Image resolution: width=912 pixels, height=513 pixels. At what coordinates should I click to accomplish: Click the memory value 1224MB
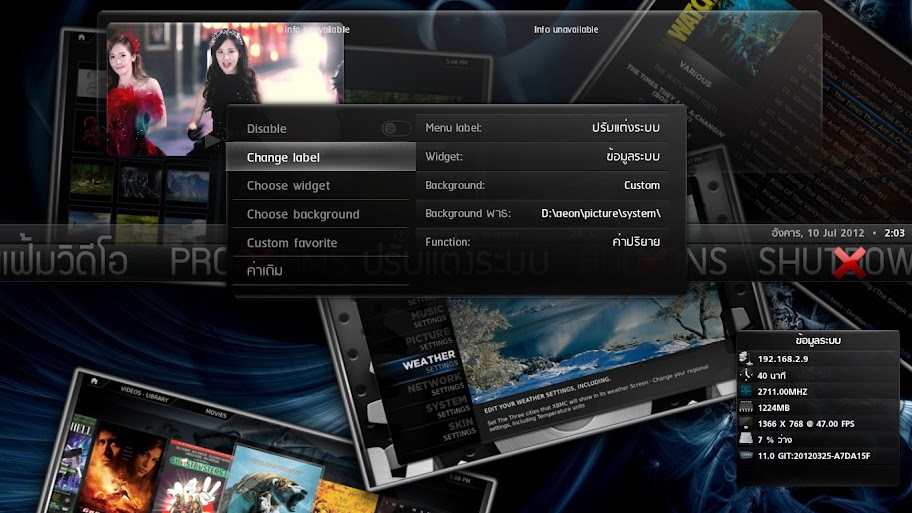click(x=774, y=408)
